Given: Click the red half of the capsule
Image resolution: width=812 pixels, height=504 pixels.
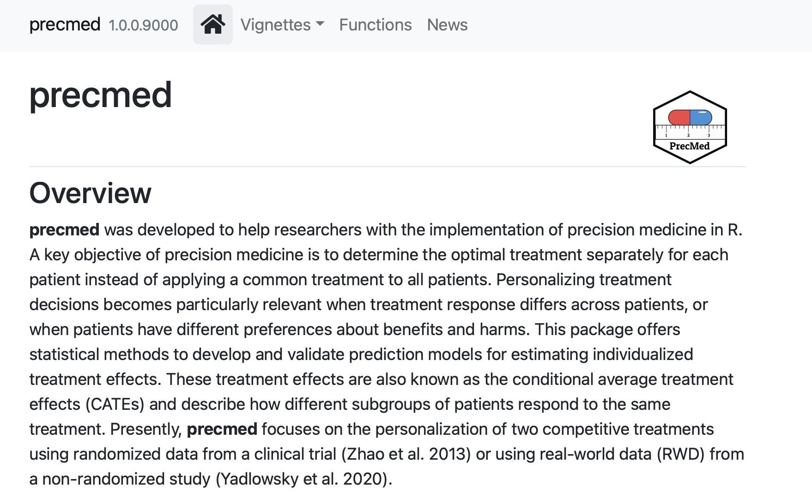Looking at the screenshot, I should (679, 118).
